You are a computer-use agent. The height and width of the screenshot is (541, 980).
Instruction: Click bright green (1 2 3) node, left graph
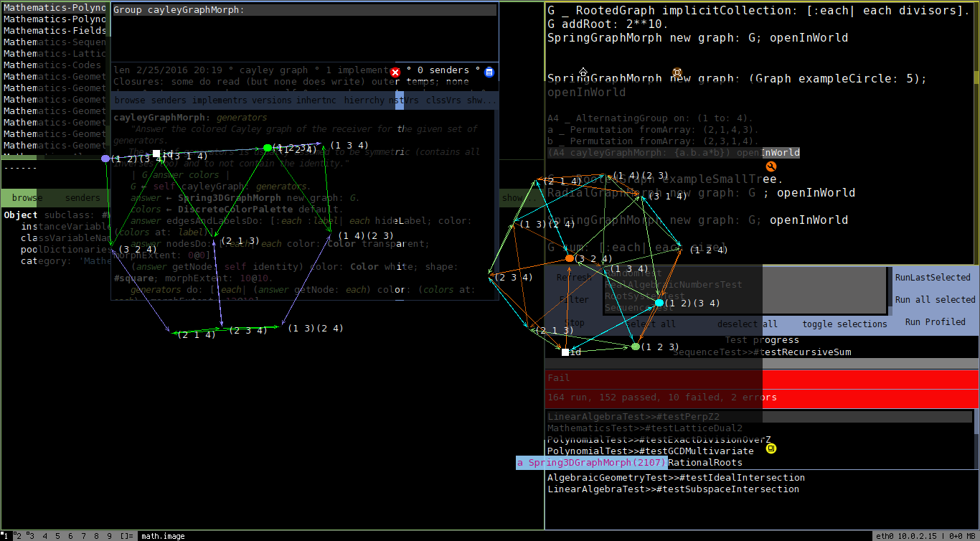pos(268,148)
